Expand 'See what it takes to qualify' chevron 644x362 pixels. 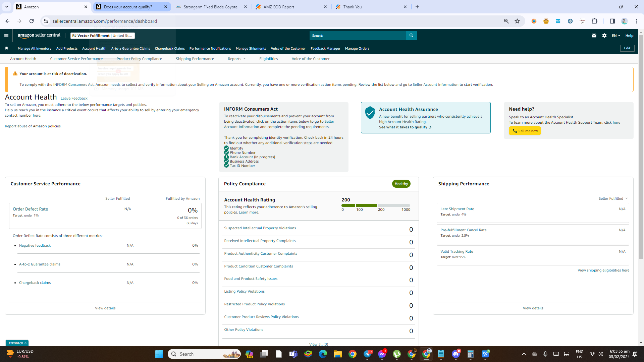[x=430, y=127]
